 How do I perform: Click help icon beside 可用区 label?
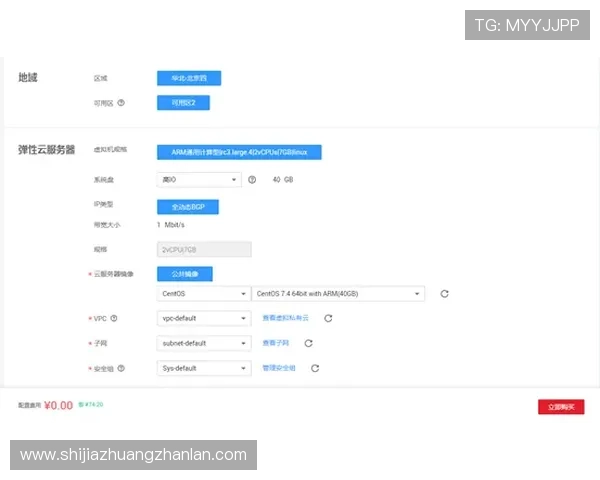[x=121, y=103]
